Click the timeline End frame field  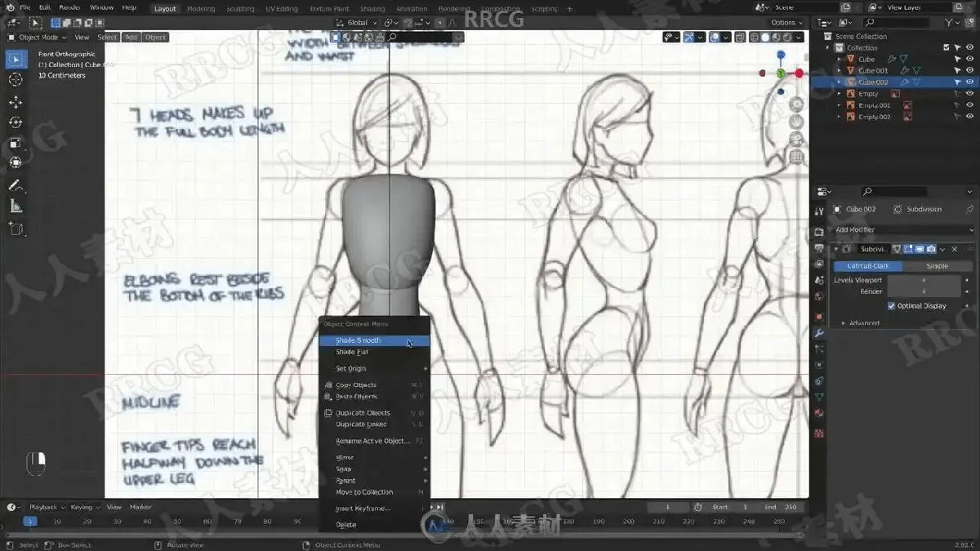(x=781, y=507)
